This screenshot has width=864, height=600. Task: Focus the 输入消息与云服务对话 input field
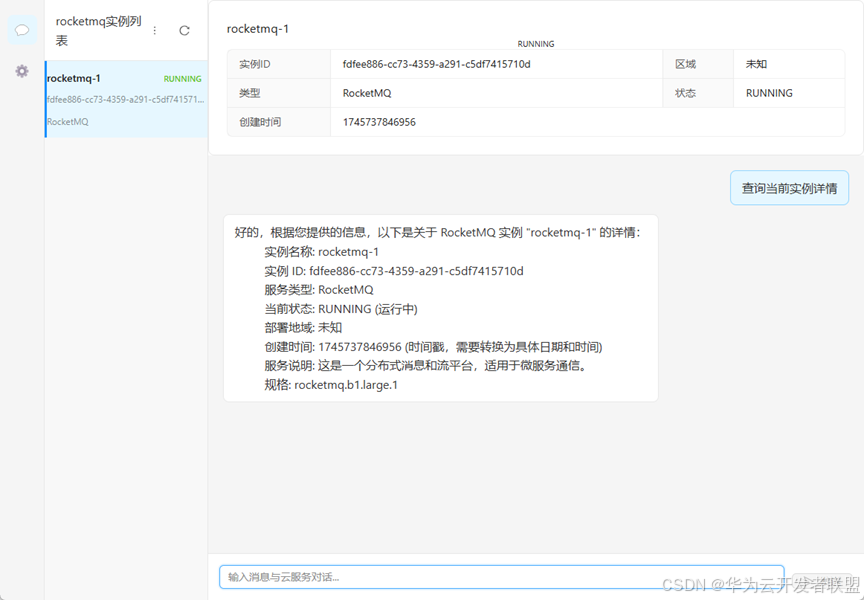[x=501, y=577]
